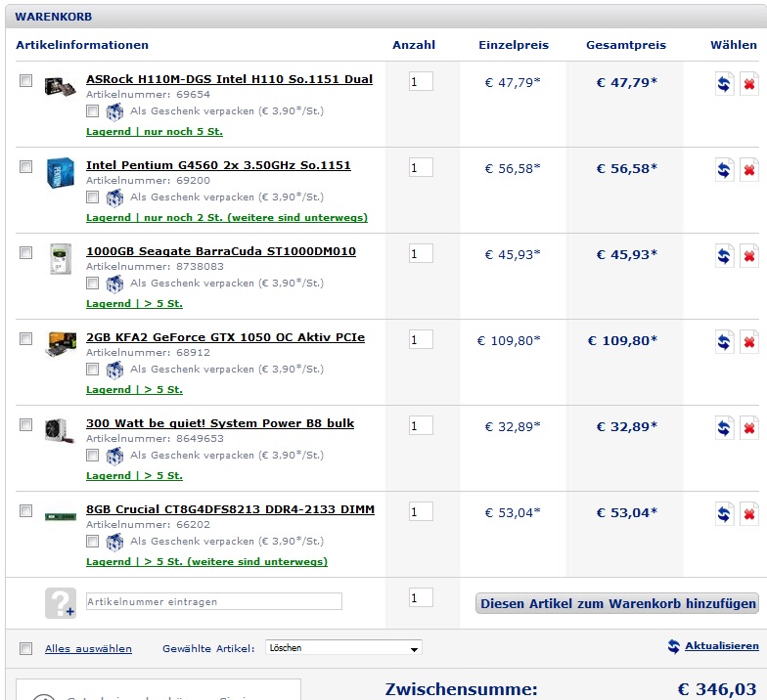Remove 8GB Crucial DDR4 with red X
This screenshot has width=767, height=700.
749,514
